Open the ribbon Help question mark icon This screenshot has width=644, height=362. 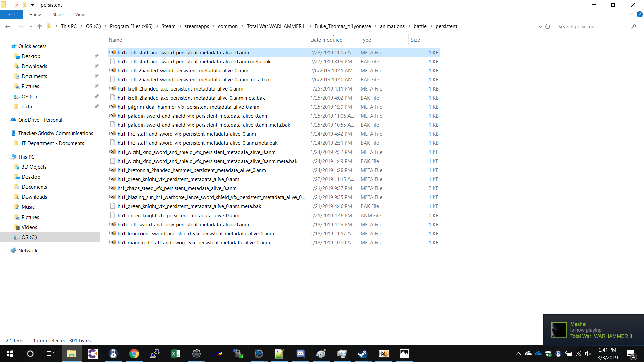(x=640, y=14)
